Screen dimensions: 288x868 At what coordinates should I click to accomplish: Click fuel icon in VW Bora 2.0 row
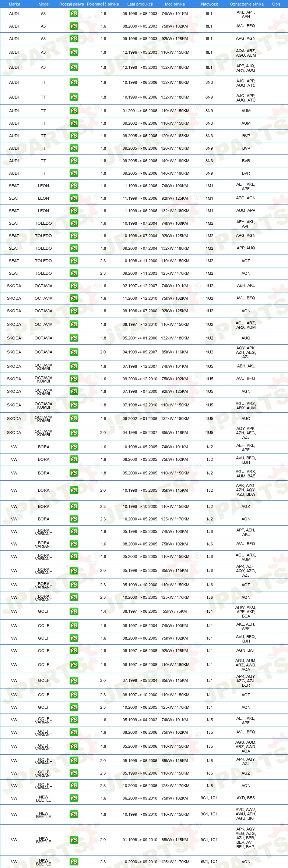pos(74,490)
